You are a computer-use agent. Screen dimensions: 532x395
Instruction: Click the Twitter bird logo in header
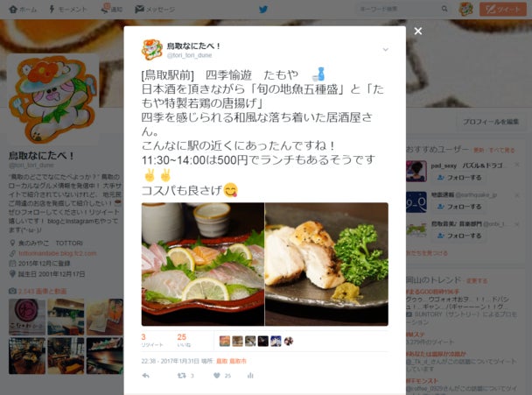click(263, 9)
